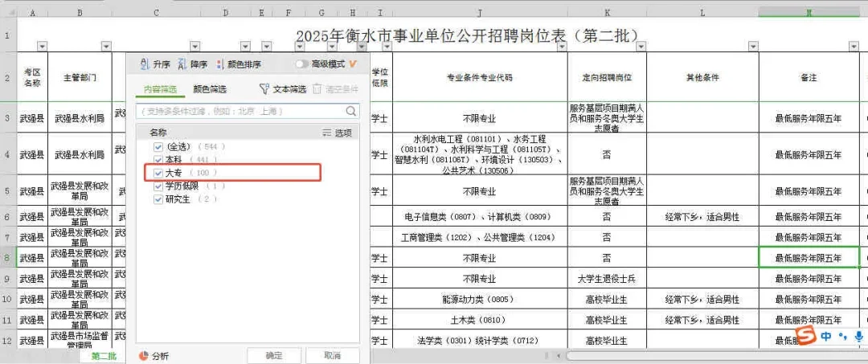
Task: Uncheck the (全选) checkbox
Action: [x=158, y=146]
